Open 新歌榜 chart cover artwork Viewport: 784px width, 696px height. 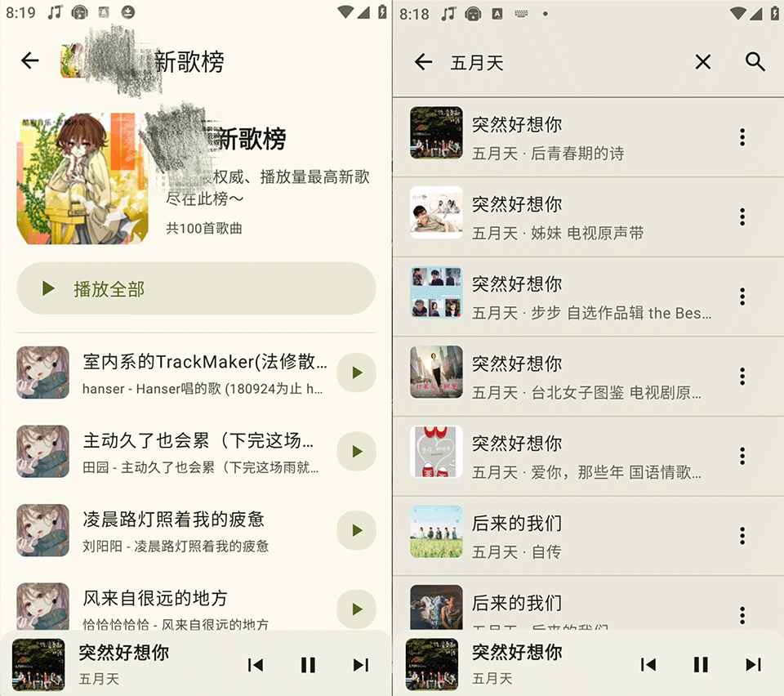tap(82, 179)
